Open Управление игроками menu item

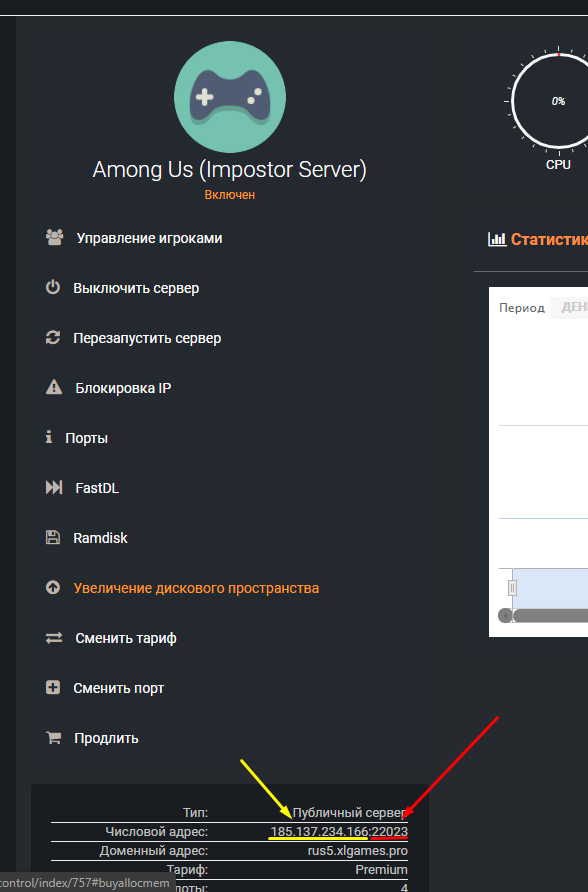coord(149,238)
